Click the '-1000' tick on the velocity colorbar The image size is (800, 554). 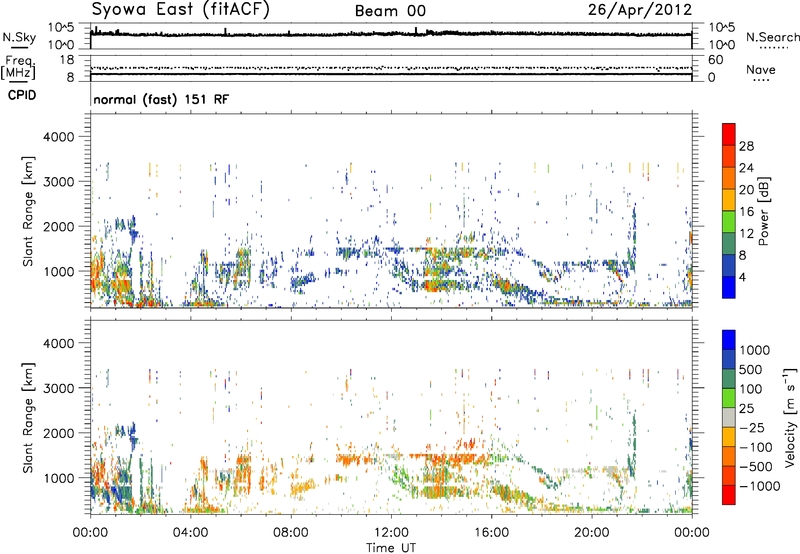(x=760, y=486)
